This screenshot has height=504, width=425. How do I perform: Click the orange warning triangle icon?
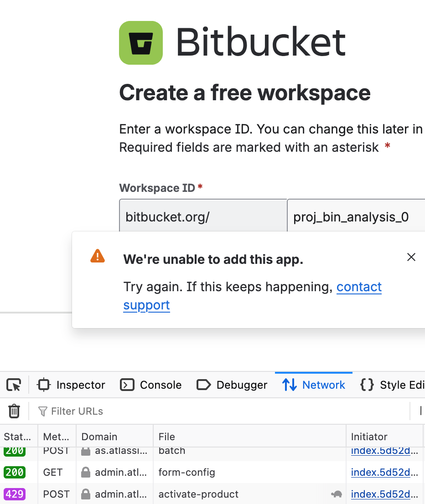98,256
